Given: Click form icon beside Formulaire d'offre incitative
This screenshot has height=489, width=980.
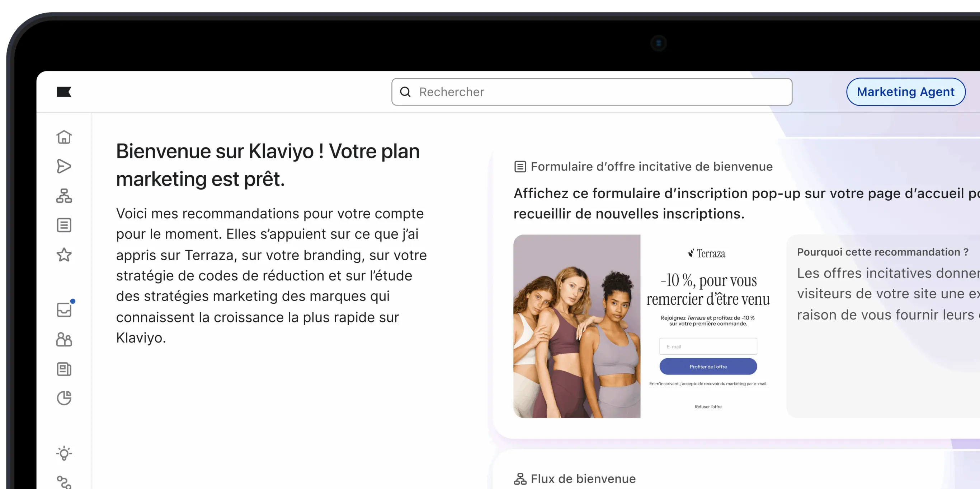Looking at the screenshot, I should coord(520,167).
